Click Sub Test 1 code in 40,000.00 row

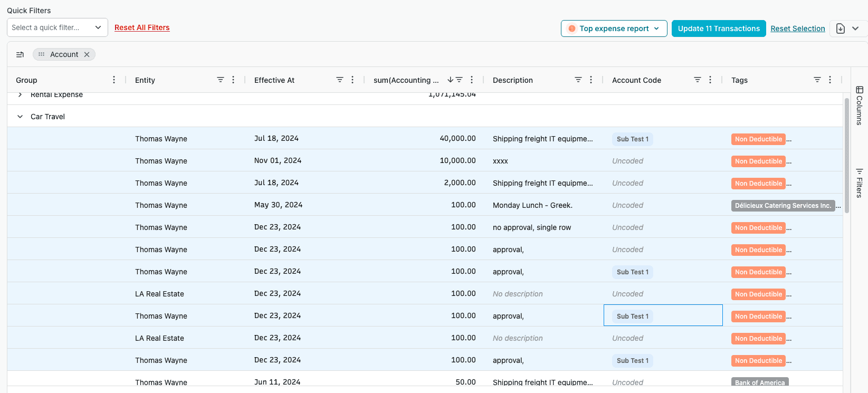click(633, 139)
